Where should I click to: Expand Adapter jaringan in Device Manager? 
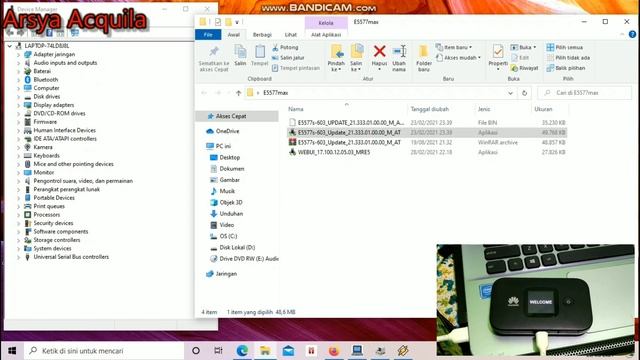pyautogui.click(x=18, y=54)
